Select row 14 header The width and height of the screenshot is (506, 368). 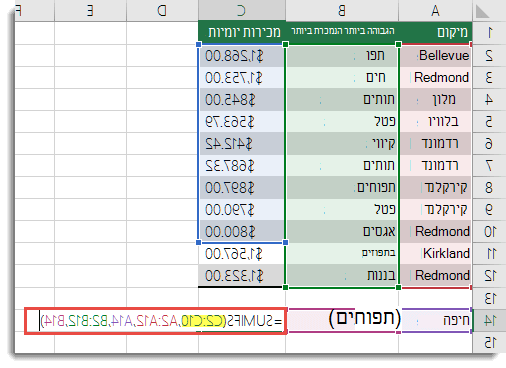click(489, 320)
